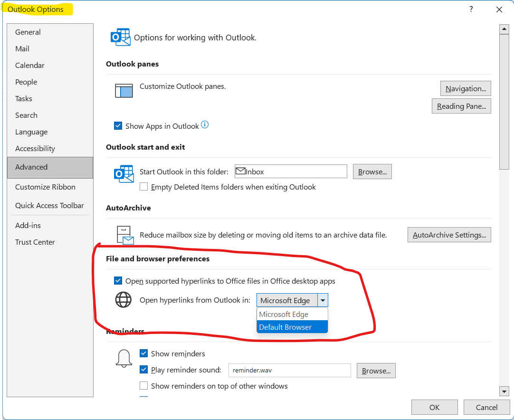This screenshot has height=420, width=514.
Task: Open Accessibility options
Action: pyautogui.click(x=50, y=149)
